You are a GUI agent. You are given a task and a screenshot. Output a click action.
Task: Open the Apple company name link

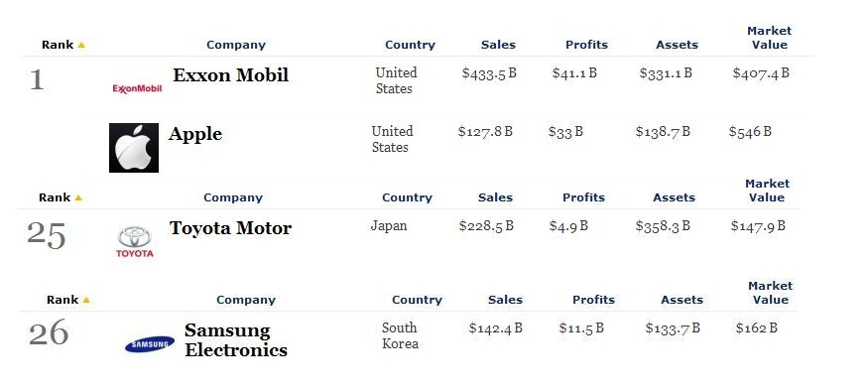195,134
